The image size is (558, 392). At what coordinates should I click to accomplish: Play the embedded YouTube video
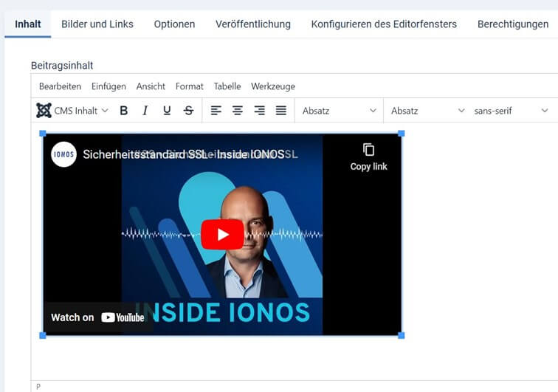pos(222,234)
